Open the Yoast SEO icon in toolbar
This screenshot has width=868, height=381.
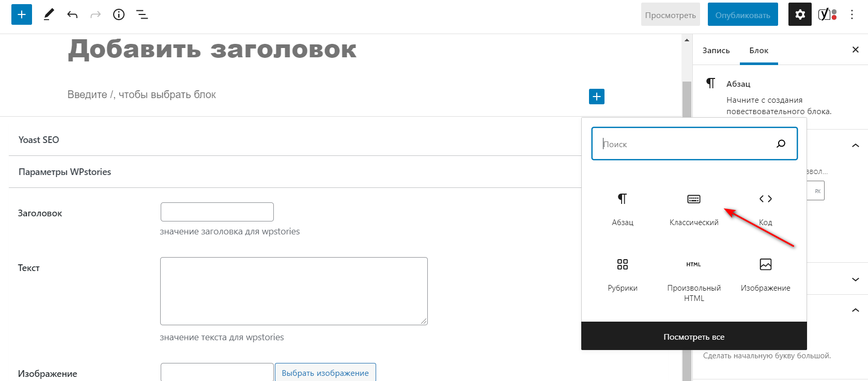[828, 14]
